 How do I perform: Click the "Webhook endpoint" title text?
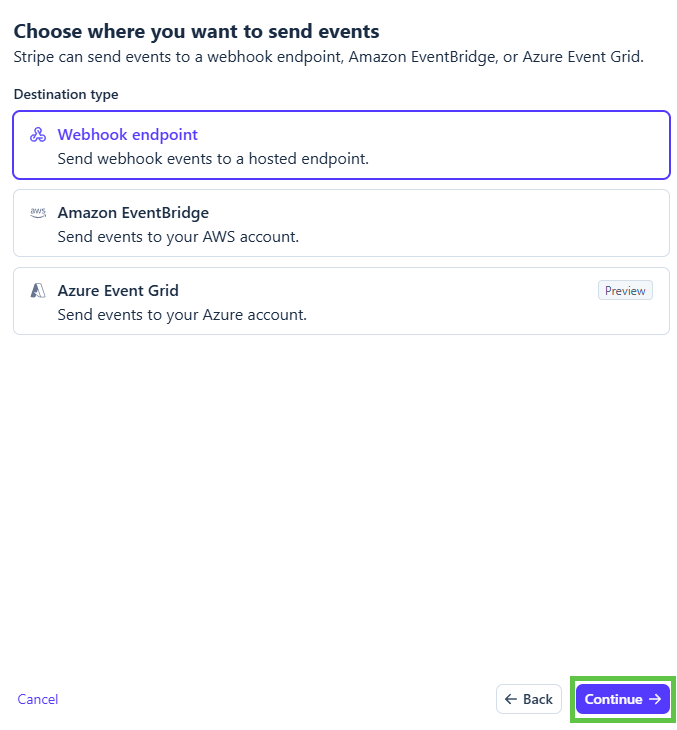pos(128,135)
